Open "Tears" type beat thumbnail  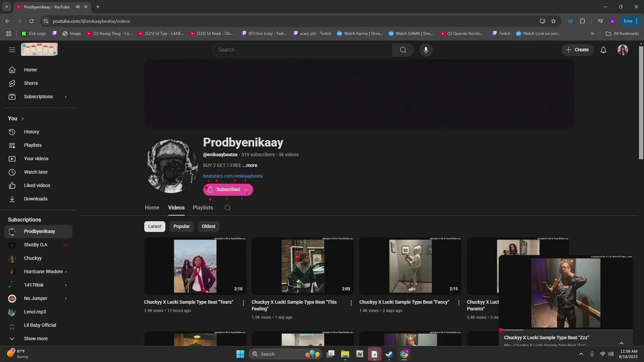tap(195, 266)
